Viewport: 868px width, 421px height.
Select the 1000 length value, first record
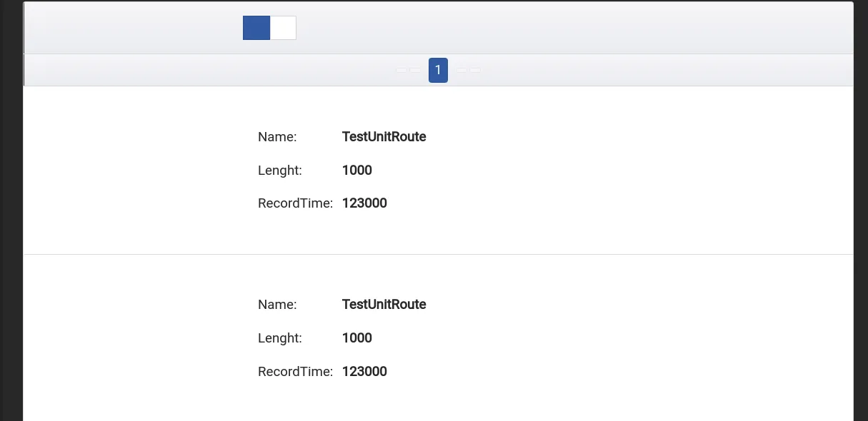[x=356, y=170]
